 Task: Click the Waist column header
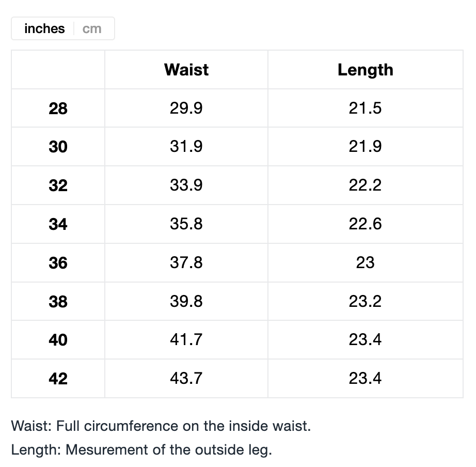pos(186,70)
